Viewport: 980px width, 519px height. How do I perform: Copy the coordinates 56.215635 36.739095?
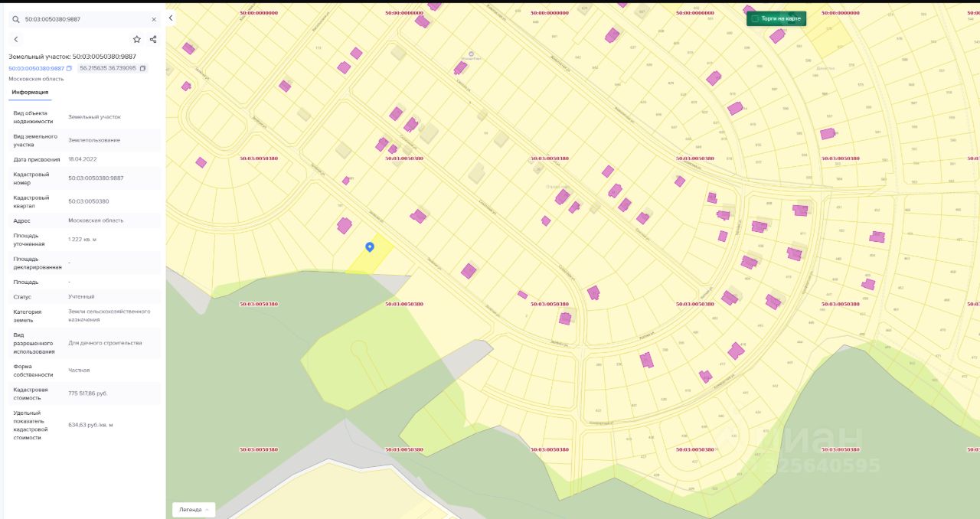click(142, 69)
